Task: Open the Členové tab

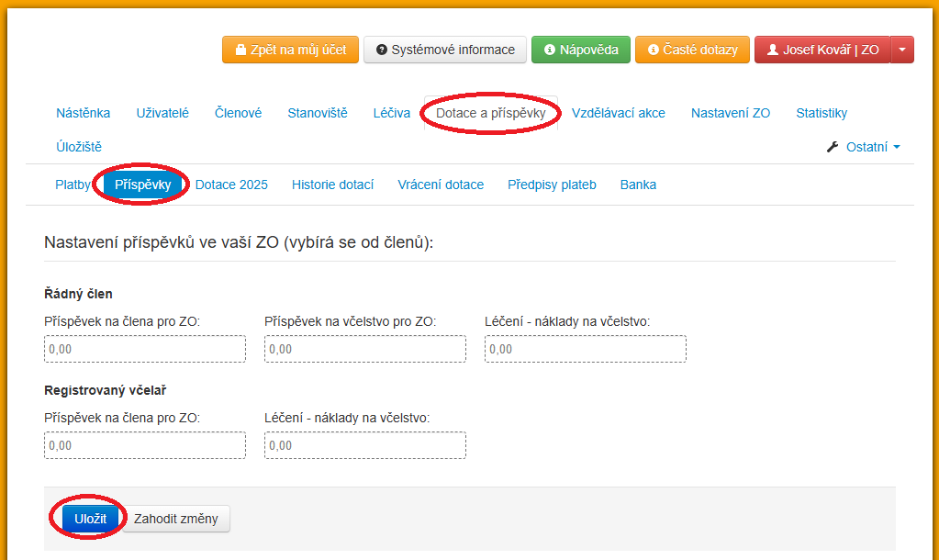Action: (x=238, y=113)
